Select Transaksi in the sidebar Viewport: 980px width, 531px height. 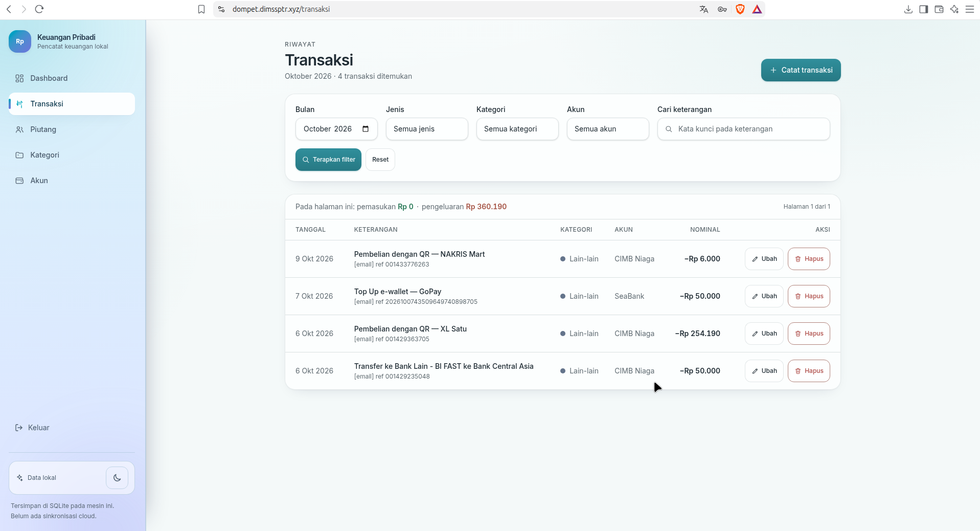[72, 104]
